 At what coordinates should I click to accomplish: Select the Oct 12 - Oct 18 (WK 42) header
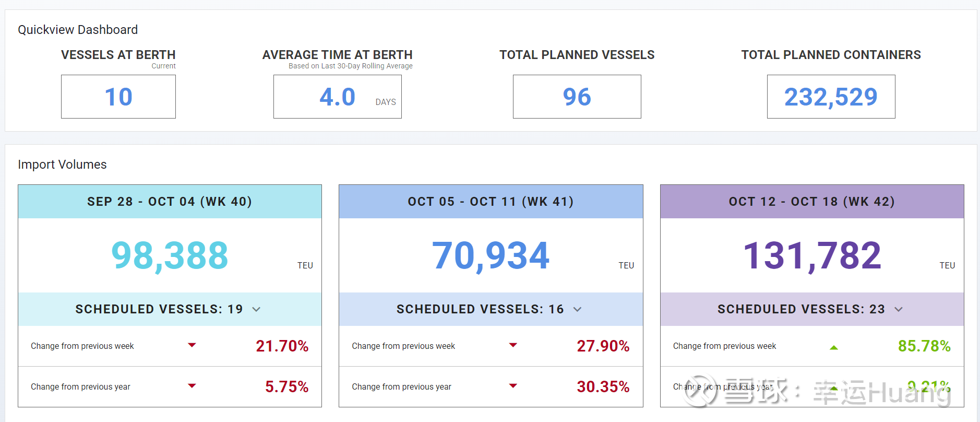pos(811,202)
